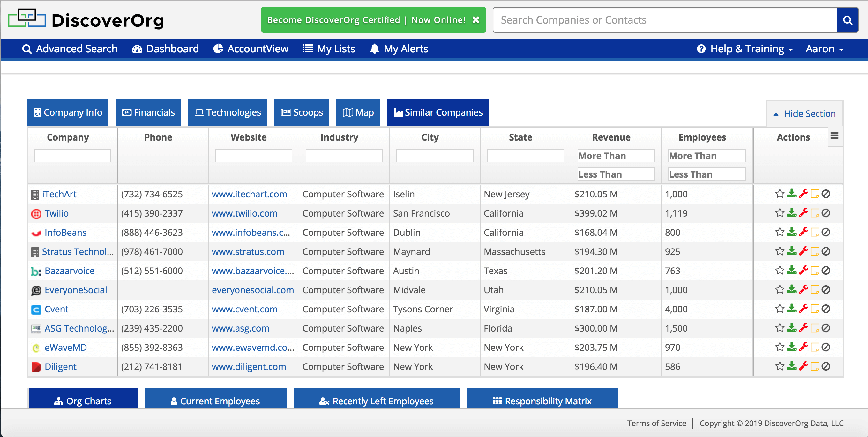868x437 pixels.
Task: Switch to the Financials tab
Action: pyautogui.click(x=148, y=112)
